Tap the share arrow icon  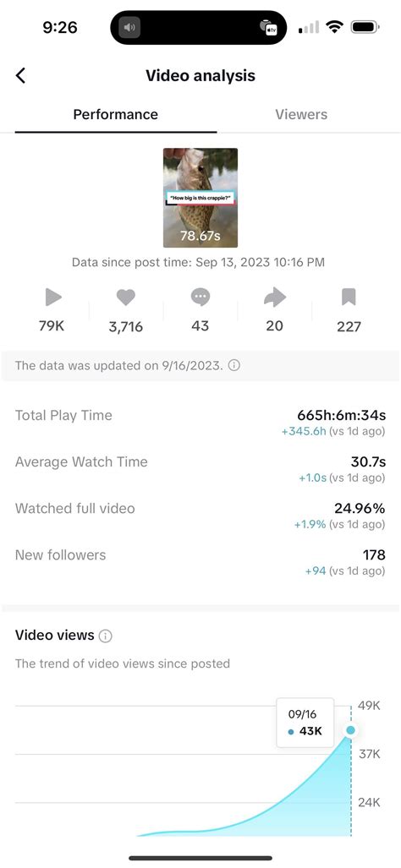pos(275,298)
